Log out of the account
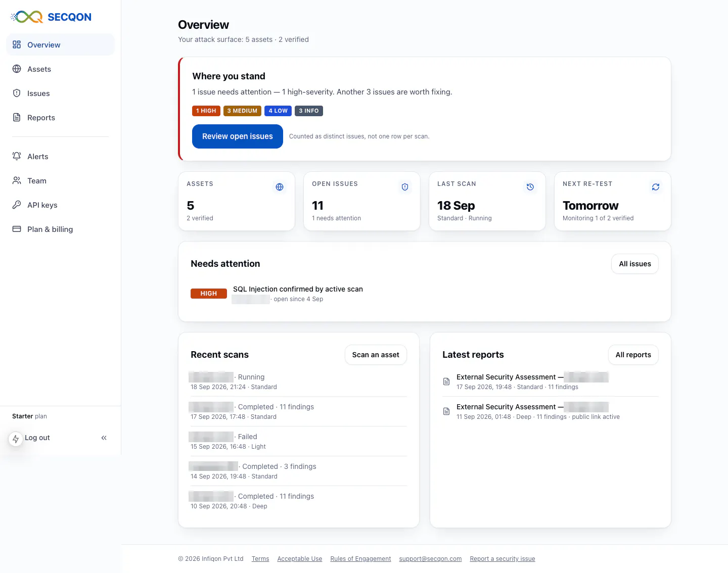 [x=37, y=438]
